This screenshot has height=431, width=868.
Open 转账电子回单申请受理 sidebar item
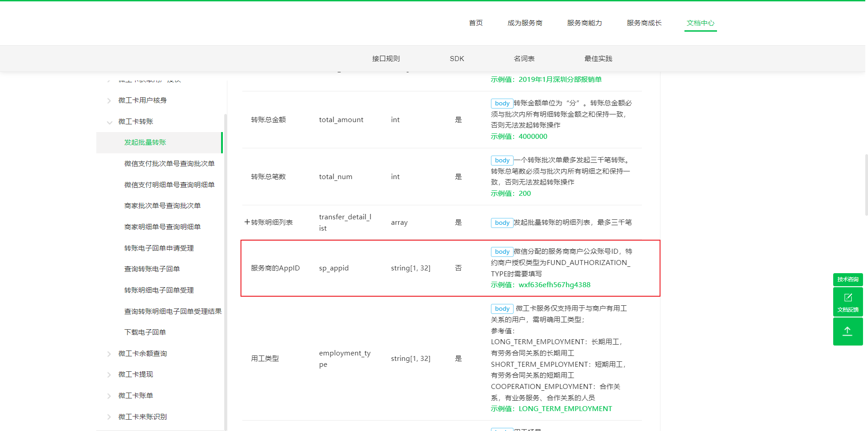click(x=159, y=248)
